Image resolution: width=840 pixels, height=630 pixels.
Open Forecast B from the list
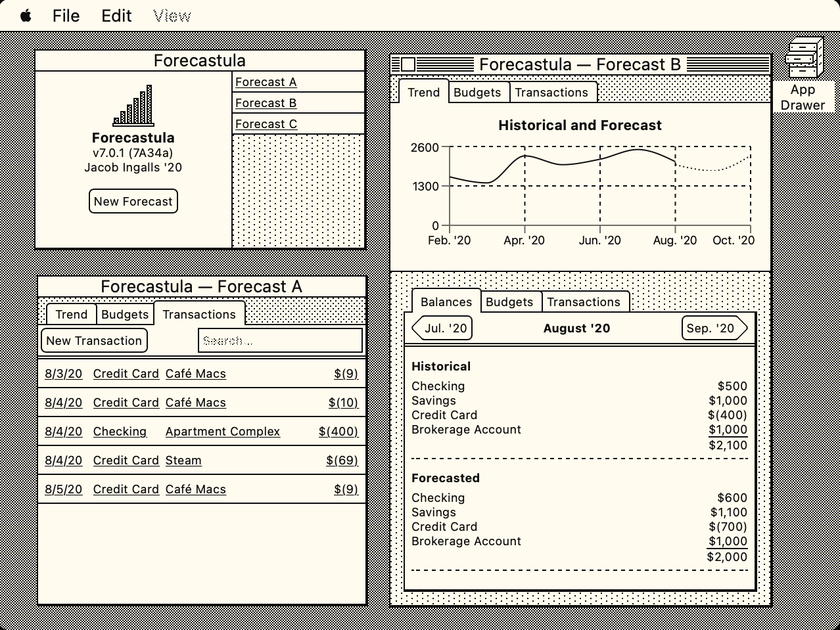tap(266, 103)
